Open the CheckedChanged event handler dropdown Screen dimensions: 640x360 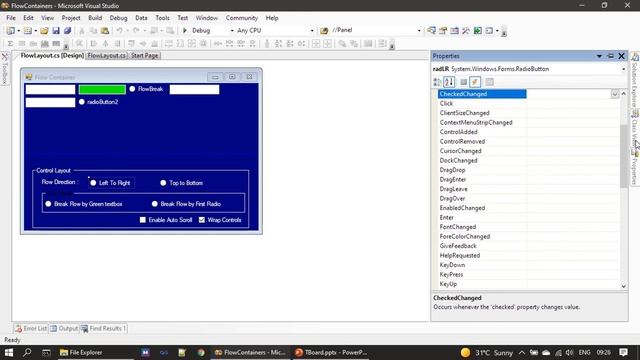pos(615,94)
